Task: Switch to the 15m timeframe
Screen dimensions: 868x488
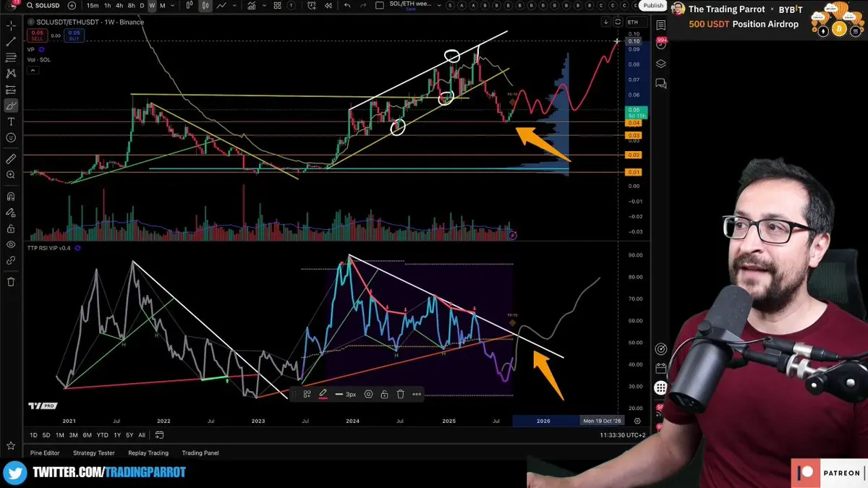Action: [93, 6]
